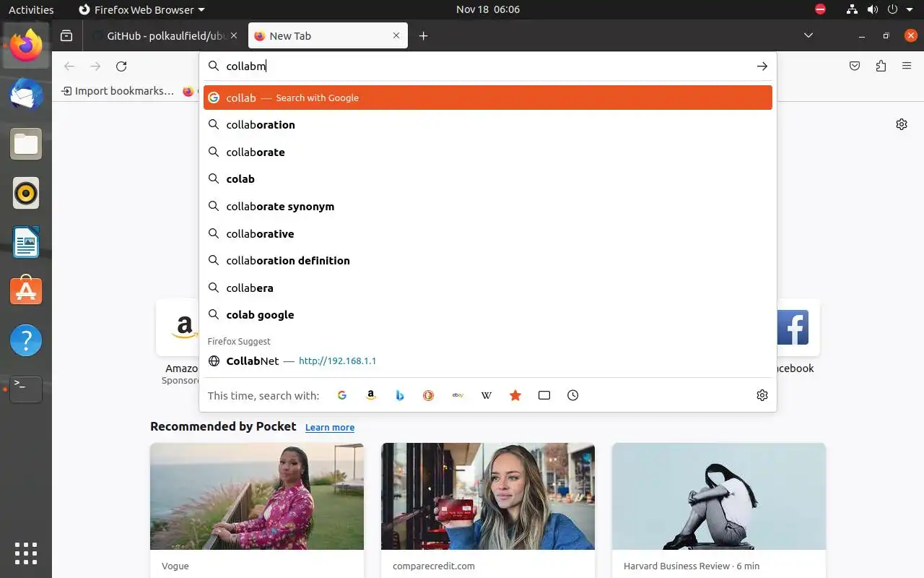The width and height of the screenshot is (924, 578).
Task: Click Learn more next to Pocket heading
Action: click(330, 427)
